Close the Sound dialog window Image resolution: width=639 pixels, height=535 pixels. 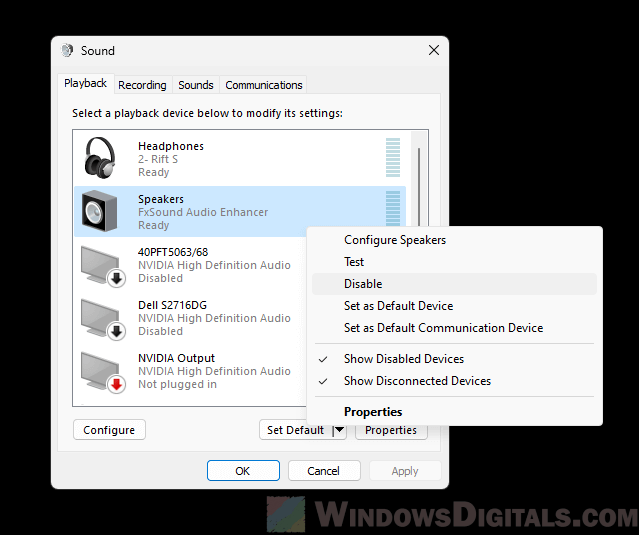pyautogui.click(x=434, y=50)
